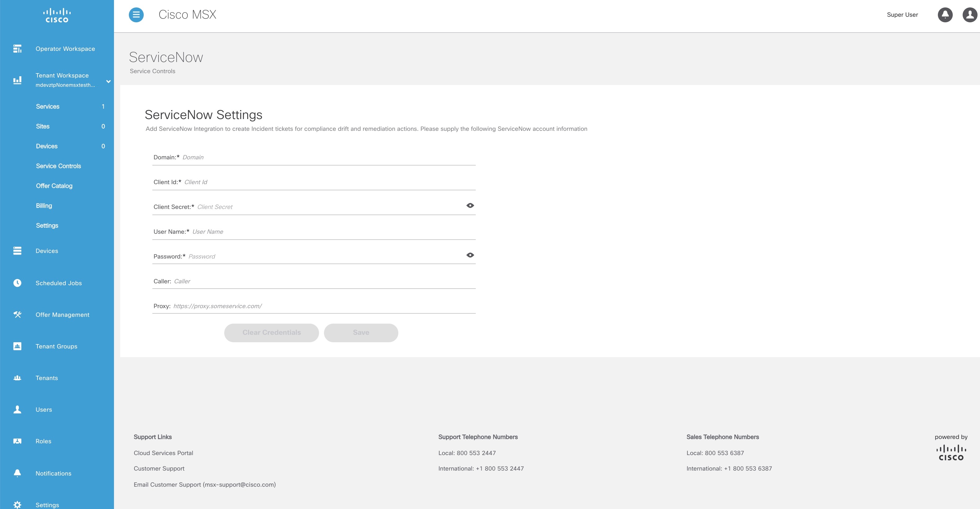
Task: Click the Clear Credentials button
Action: click(271, 333)
